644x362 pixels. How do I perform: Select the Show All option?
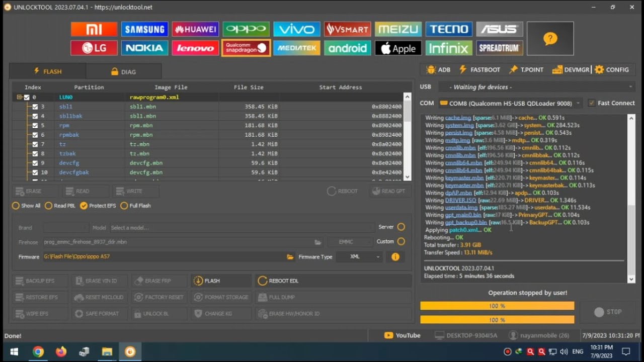click(26, 206)
